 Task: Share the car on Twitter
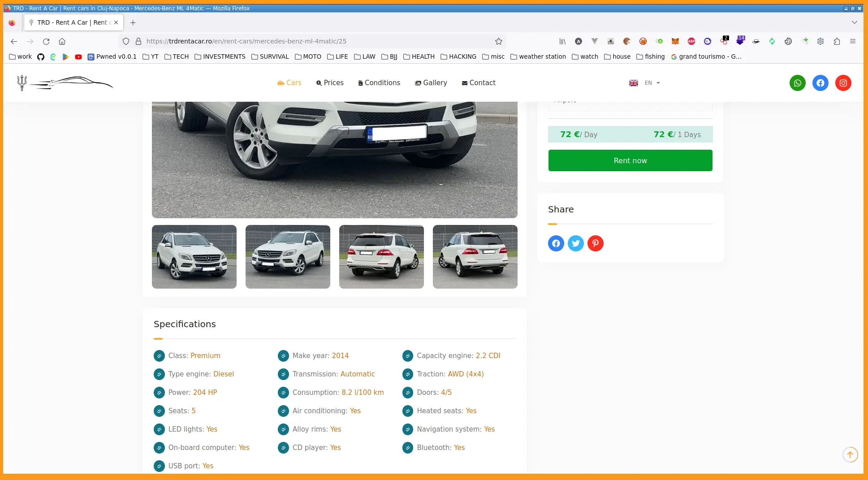coord(575,243)
